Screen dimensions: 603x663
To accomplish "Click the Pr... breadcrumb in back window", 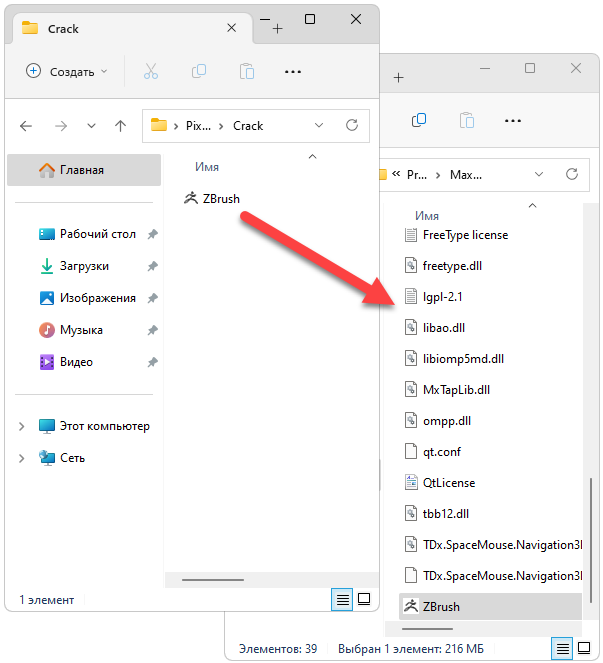I will click(x=417, y=175).
